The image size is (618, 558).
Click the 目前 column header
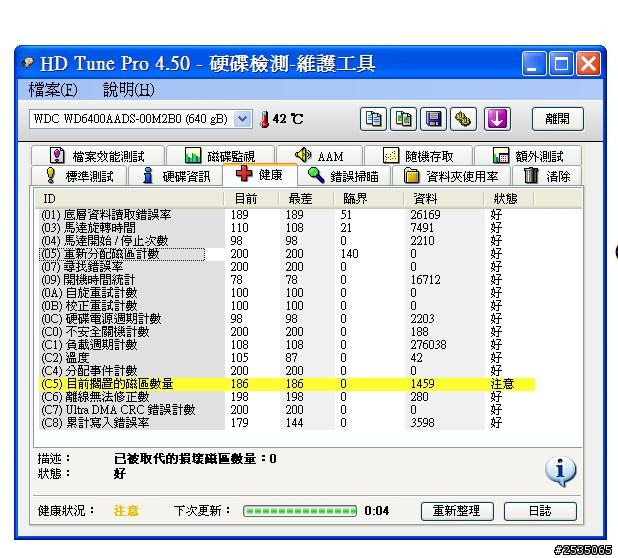251,199
